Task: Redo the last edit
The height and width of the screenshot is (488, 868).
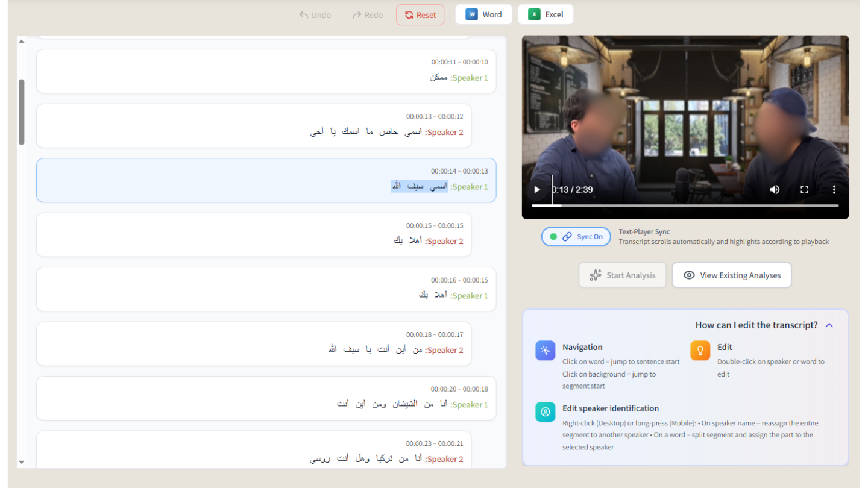Action: pyautogui.click(x=368, y=15)
